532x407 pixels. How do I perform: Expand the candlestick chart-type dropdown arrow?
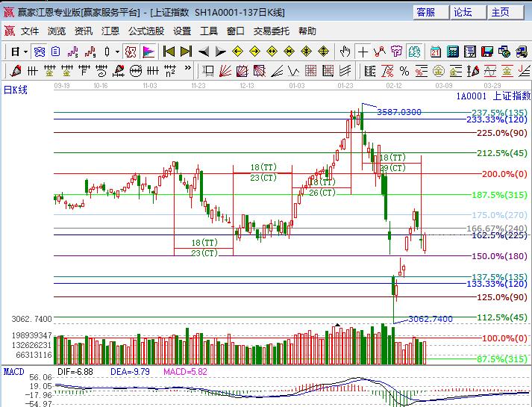pyautogui.click(x=117, y=52)
